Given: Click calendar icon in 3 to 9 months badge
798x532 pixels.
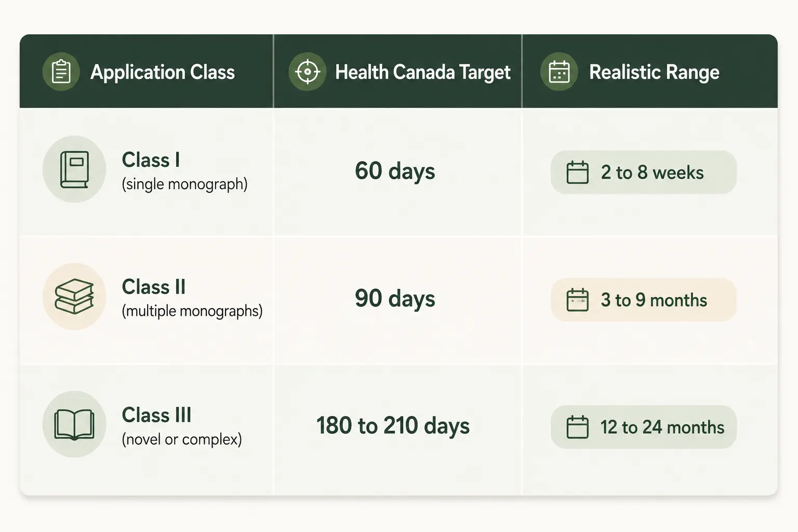Looking at the screenshot, I should click(x=577, y=300).
